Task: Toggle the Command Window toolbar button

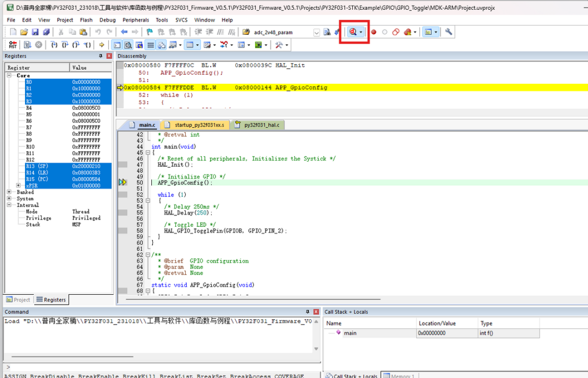Action: pyautogui.click(x=117, y=45)
